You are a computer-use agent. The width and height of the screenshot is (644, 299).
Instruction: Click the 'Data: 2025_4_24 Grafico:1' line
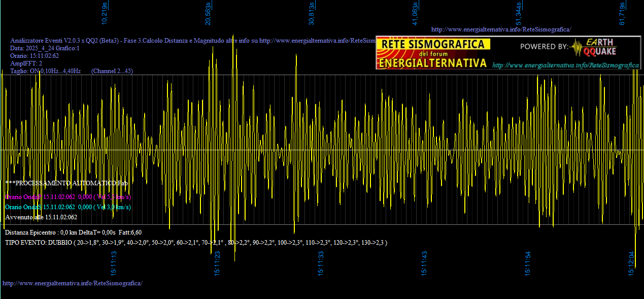45,48
